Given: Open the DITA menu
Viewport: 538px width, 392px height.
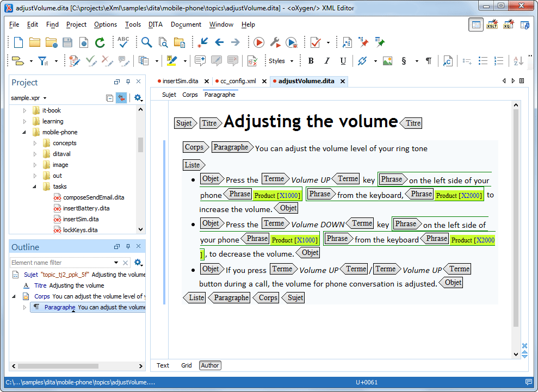Looking at the screenshot, I should [x=156, y=24].
